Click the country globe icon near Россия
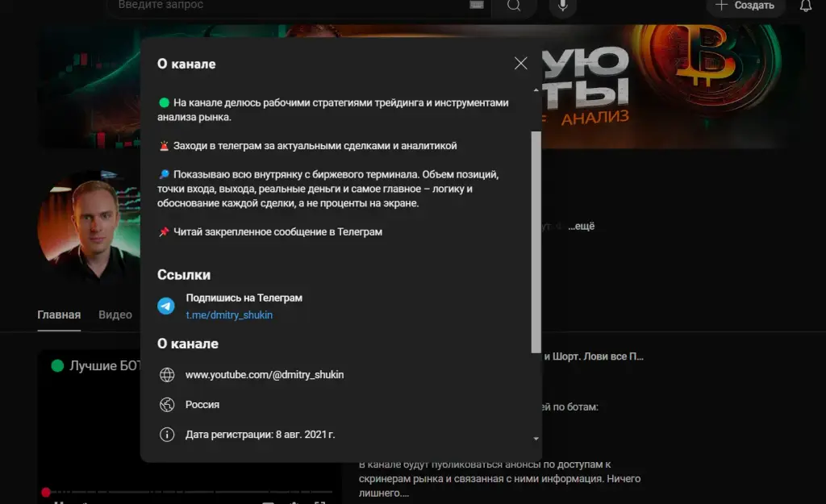This screenshot has width=826, height=504. coord(167,405)
